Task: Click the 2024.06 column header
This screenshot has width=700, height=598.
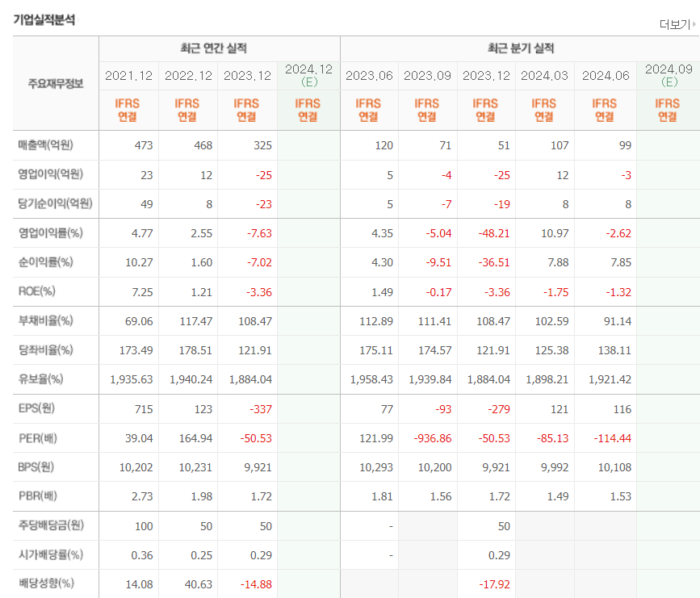Action: (606, 76)
